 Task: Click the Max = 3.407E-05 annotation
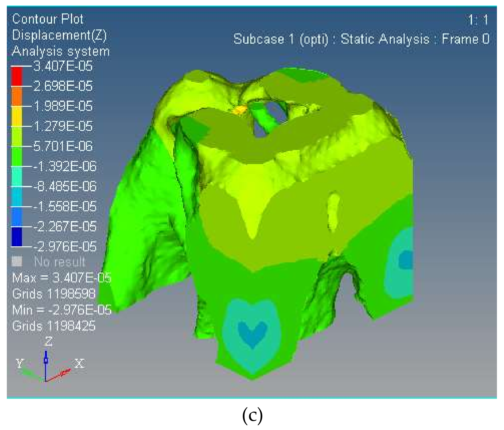click(x=62, y=277)
